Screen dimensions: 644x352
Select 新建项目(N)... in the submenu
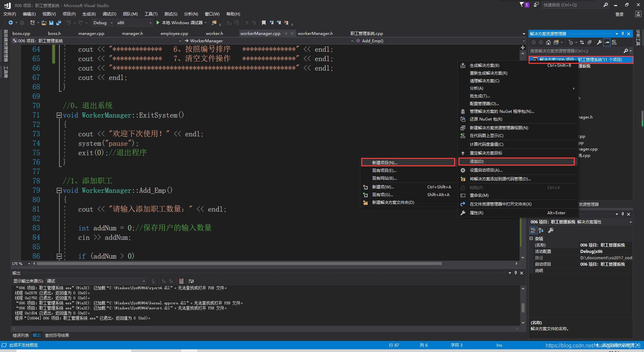[408, 163]
